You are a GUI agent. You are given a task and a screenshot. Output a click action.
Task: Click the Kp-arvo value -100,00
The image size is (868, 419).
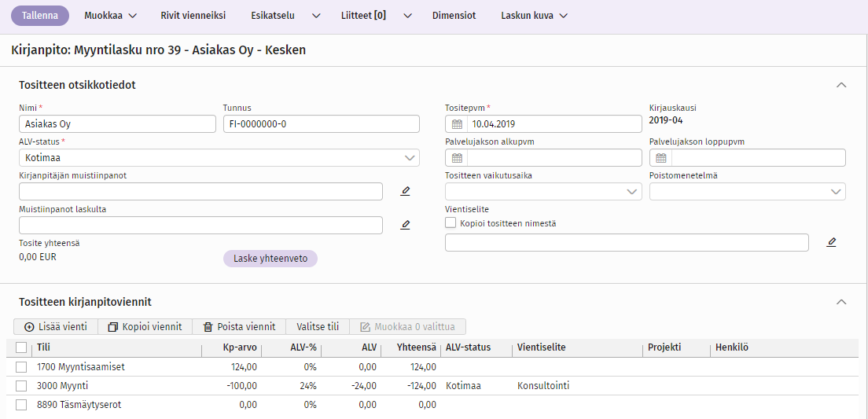click(241, 386)
